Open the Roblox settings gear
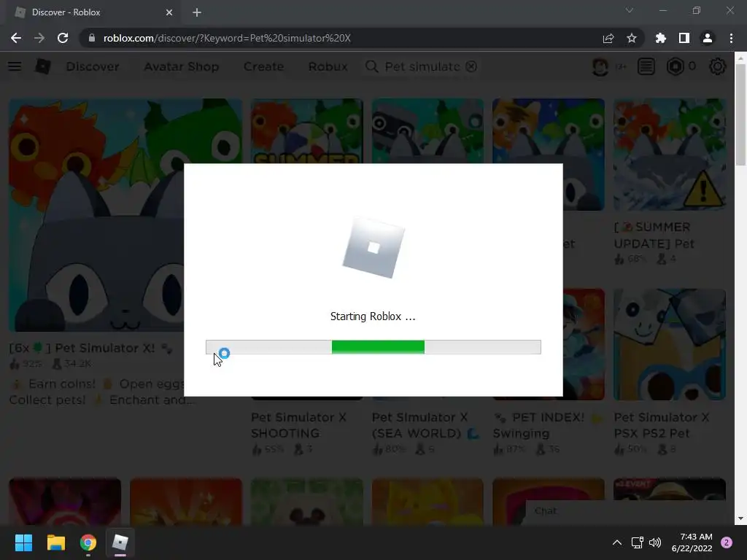The width and height of the screenshot is (747, 560). coord(718,66)
